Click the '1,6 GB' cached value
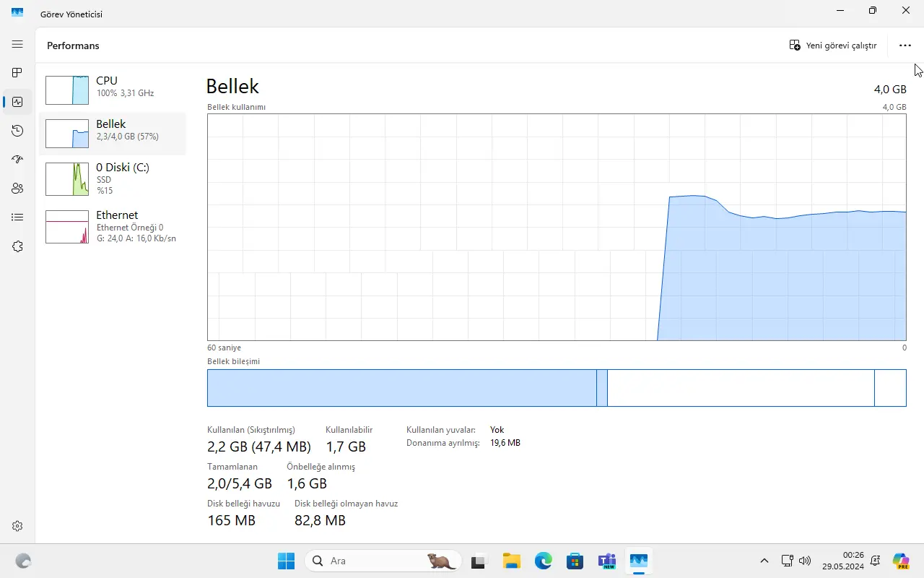 (x=307, y=483)
